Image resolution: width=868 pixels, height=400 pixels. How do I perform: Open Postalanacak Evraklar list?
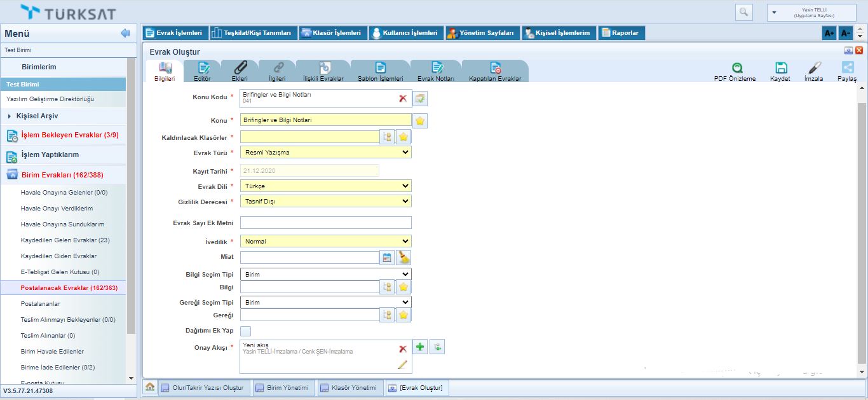coord(69,288)
